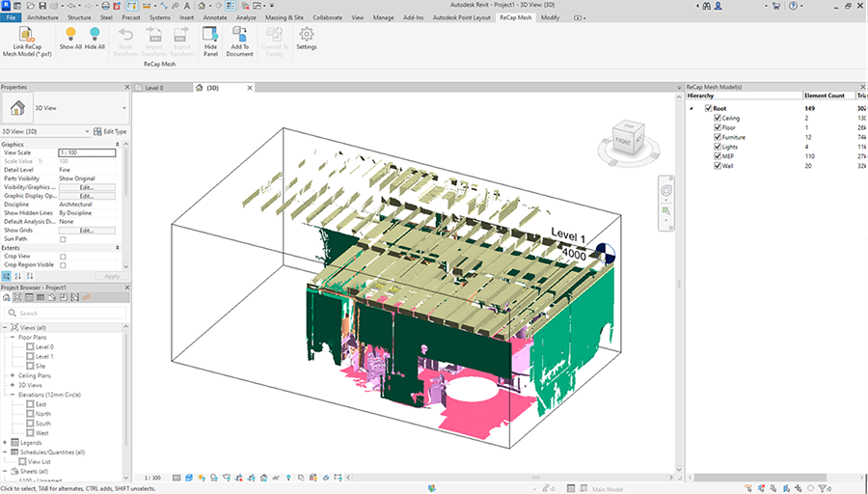Image resolution: width=868 pixels, height=494 pixels.
Task: Click the View Scale 1 : 100 field
Action: 87,152
